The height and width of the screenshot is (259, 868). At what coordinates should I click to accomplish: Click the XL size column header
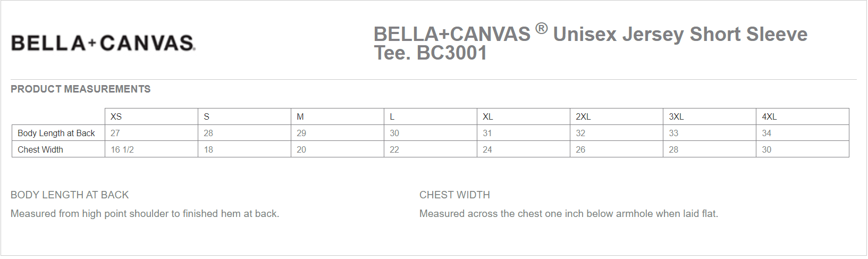pos(487,116)
